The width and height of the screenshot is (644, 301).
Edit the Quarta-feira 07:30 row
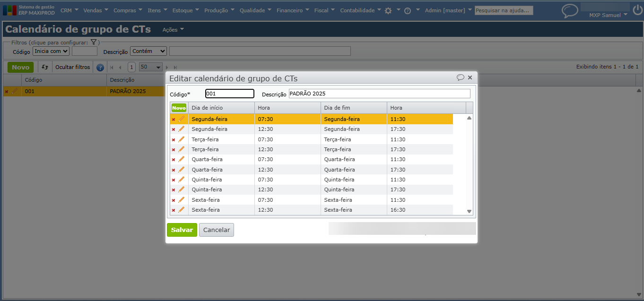click(182, 159)
